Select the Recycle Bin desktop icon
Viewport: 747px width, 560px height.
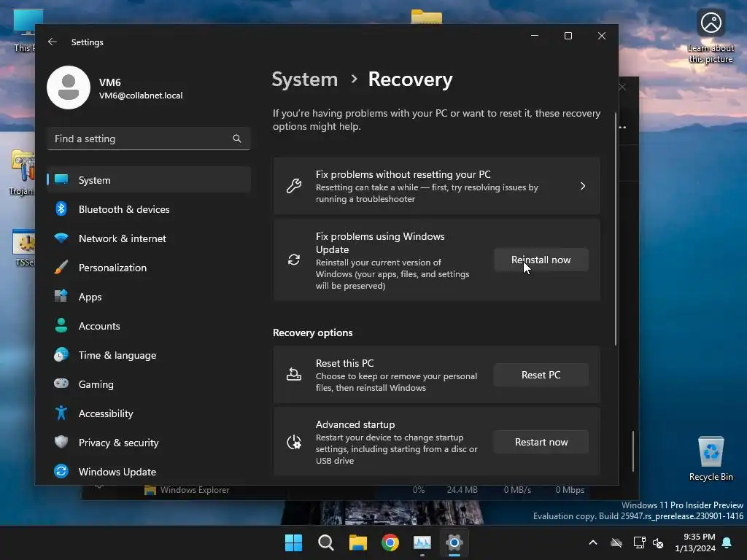[x=711, y=459]
